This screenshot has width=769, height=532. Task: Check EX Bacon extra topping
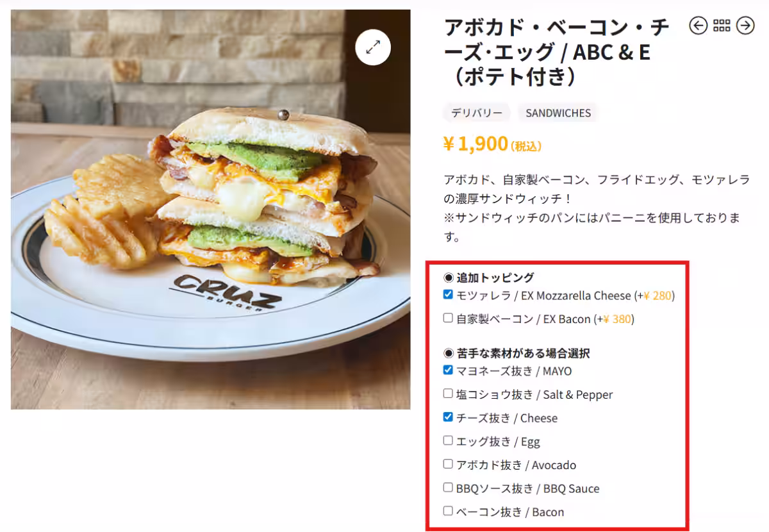click(448, 317)
